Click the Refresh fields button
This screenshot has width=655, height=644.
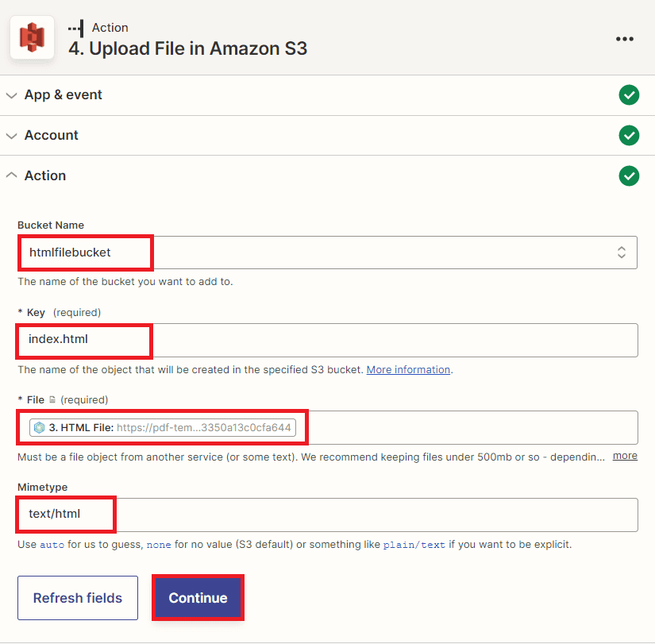click(78, 598)
